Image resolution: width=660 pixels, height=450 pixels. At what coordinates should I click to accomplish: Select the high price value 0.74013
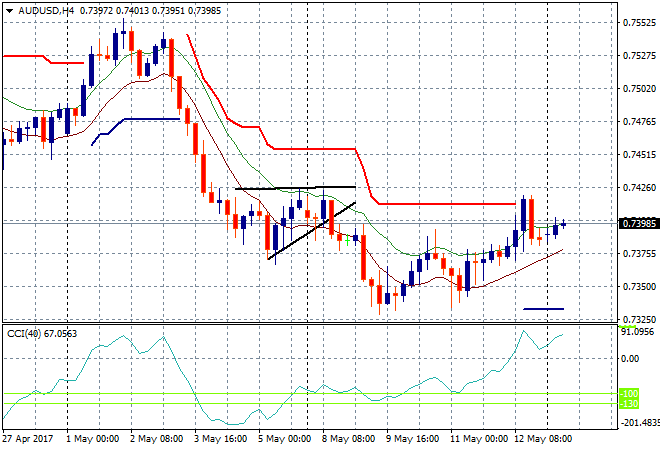pos(132,11)
